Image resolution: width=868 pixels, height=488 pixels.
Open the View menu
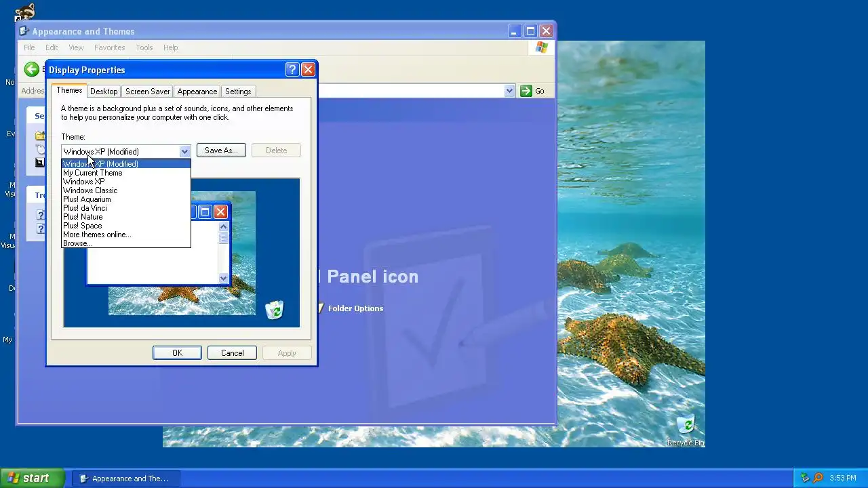pos(76,47)
